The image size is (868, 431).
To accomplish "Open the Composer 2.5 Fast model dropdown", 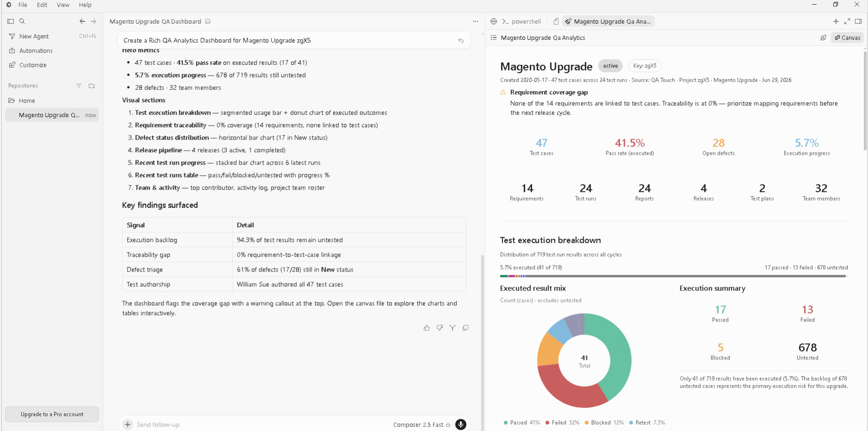I will tap(422, 425).
